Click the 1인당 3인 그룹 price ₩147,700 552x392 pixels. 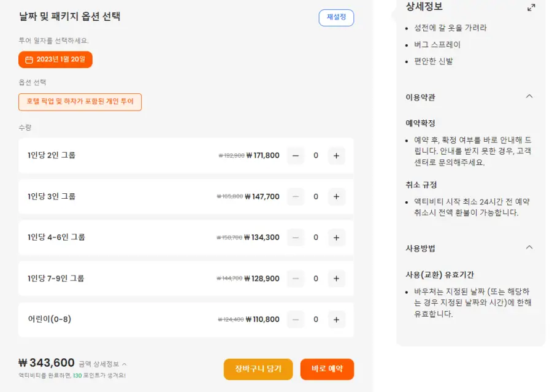262,196
